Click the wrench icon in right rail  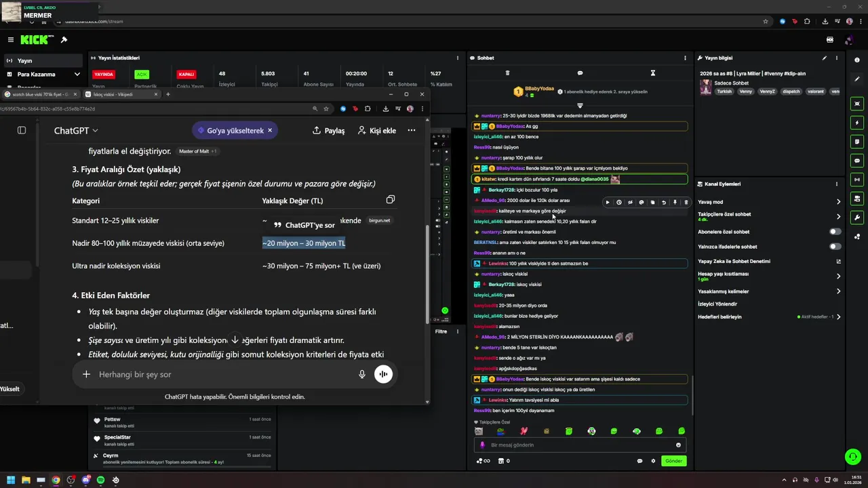pyautogui.click(x=857, y=218)
